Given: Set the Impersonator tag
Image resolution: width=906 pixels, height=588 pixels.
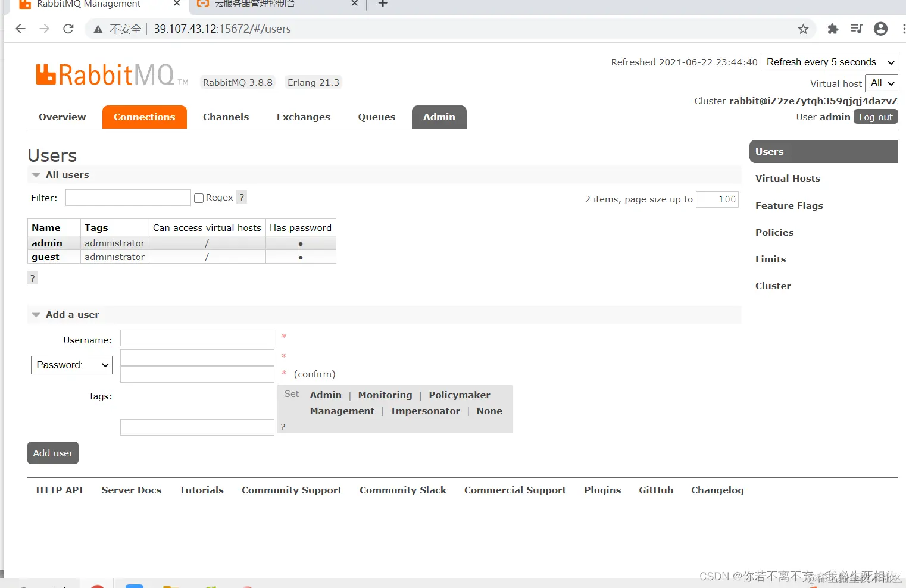Looking at the screenshot, I should click(x=426, y=411).
